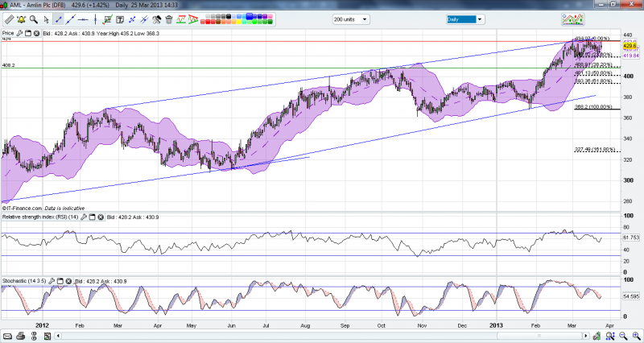644x343 pixels.
Task: Detach the RSI panel window icon
Action: pyautogui.click(x=92, y=217)
